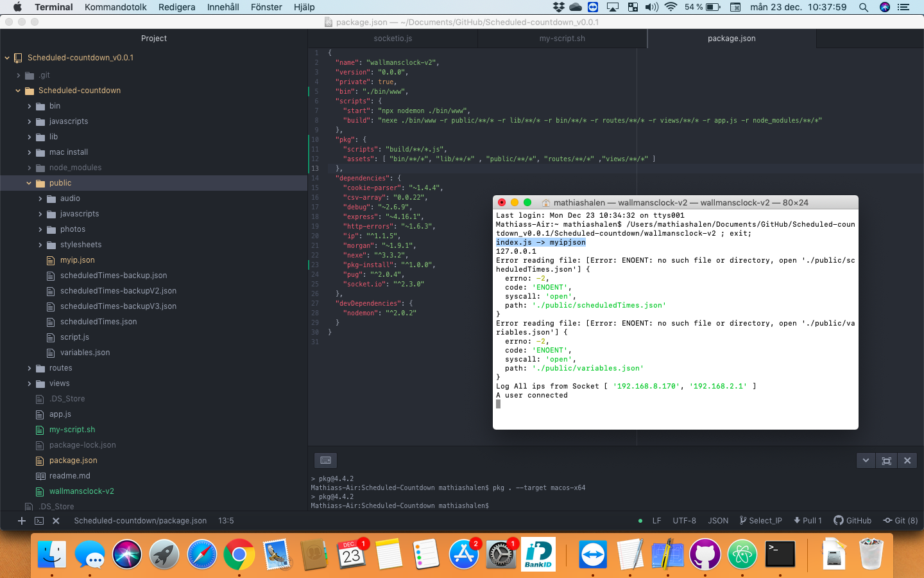Expand the mac install folder
Image resolution: width=924 pixels, height=578 pixels.
30,152
